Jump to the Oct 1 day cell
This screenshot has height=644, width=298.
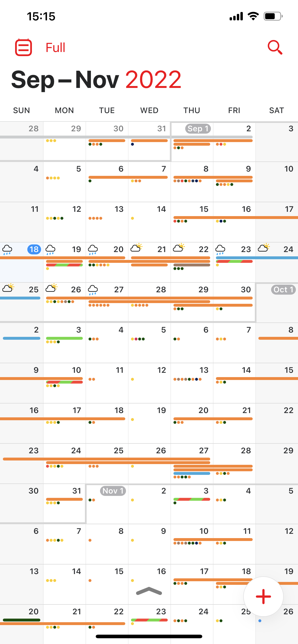coord(283,289)
